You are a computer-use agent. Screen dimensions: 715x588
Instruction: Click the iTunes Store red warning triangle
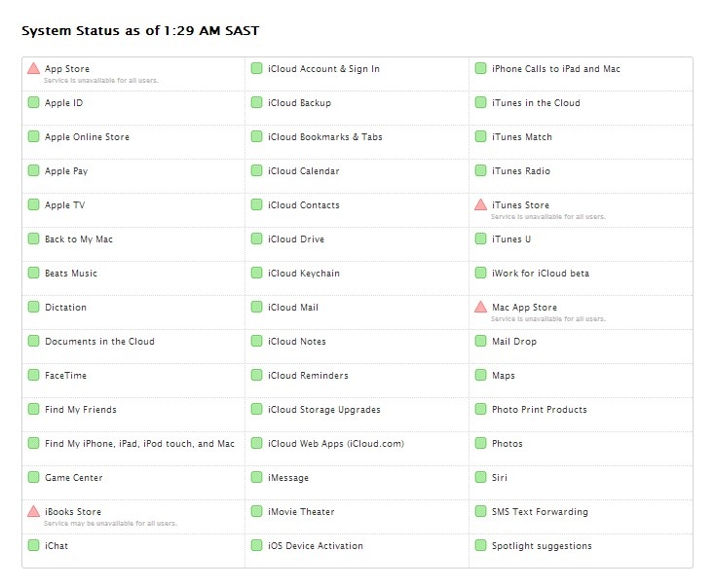(x=480, y=205)
